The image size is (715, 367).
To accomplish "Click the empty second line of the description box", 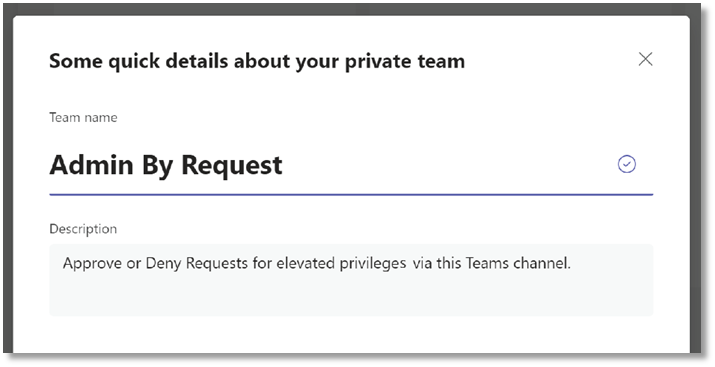I will pyautogui.click(x=351, y=294).
